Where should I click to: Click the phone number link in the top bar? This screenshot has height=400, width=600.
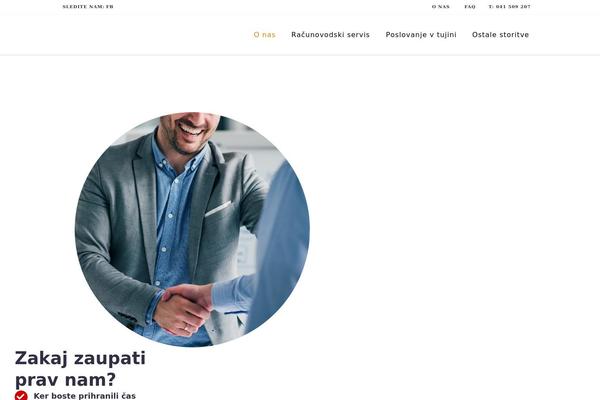(509, 7)
